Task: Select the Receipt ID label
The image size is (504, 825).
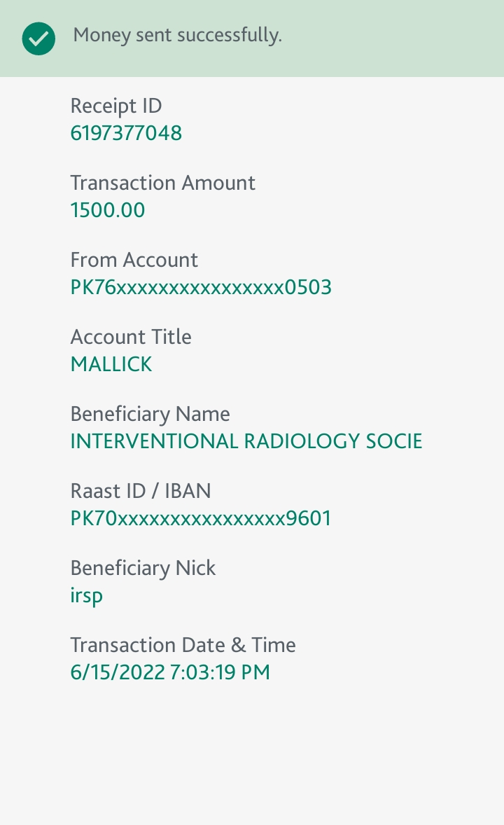Action: [116, 106]
